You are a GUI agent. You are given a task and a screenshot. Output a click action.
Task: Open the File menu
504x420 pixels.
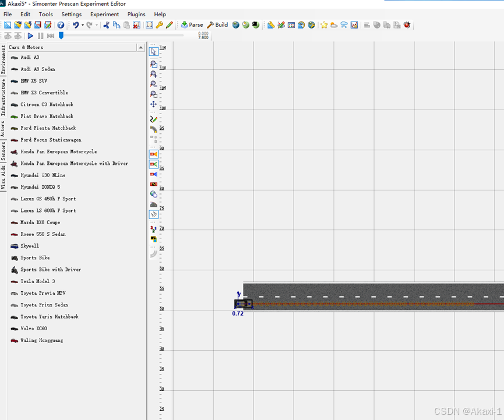(8, 14)
